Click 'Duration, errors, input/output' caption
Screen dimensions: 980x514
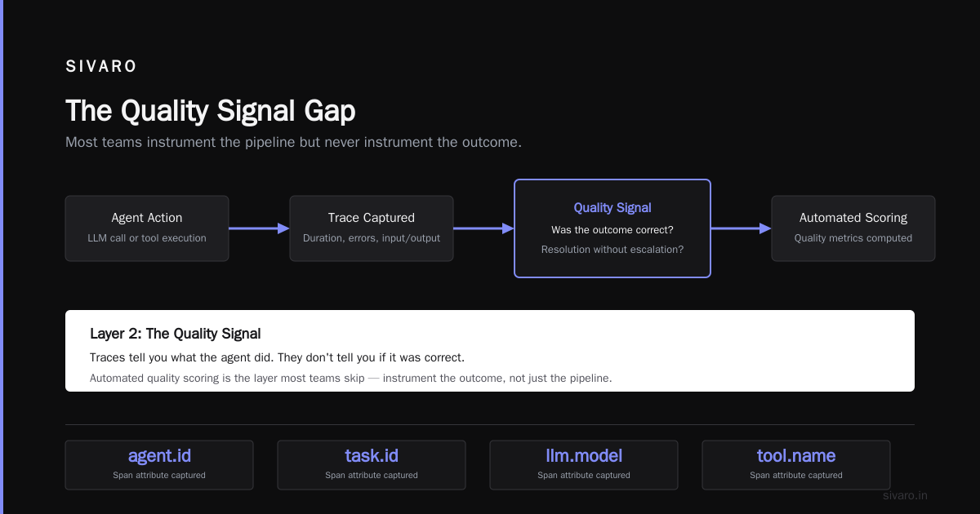[372, 238]
